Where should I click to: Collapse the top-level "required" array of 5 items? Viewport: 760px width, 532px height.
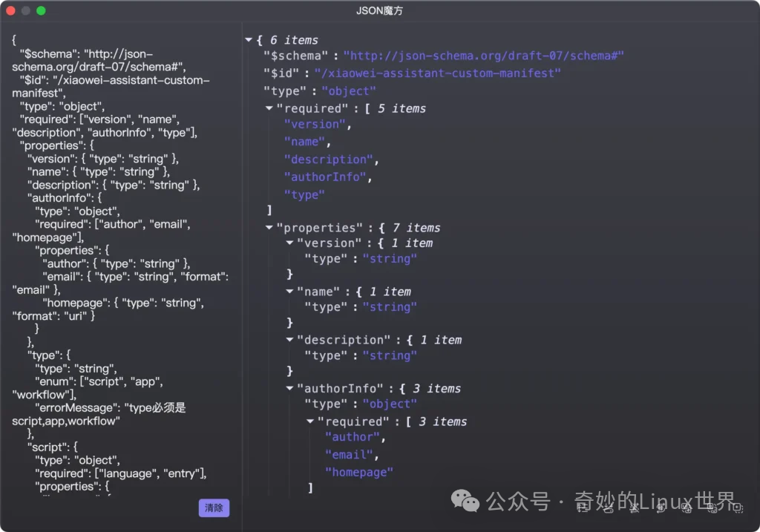click(x=269, y=108)
